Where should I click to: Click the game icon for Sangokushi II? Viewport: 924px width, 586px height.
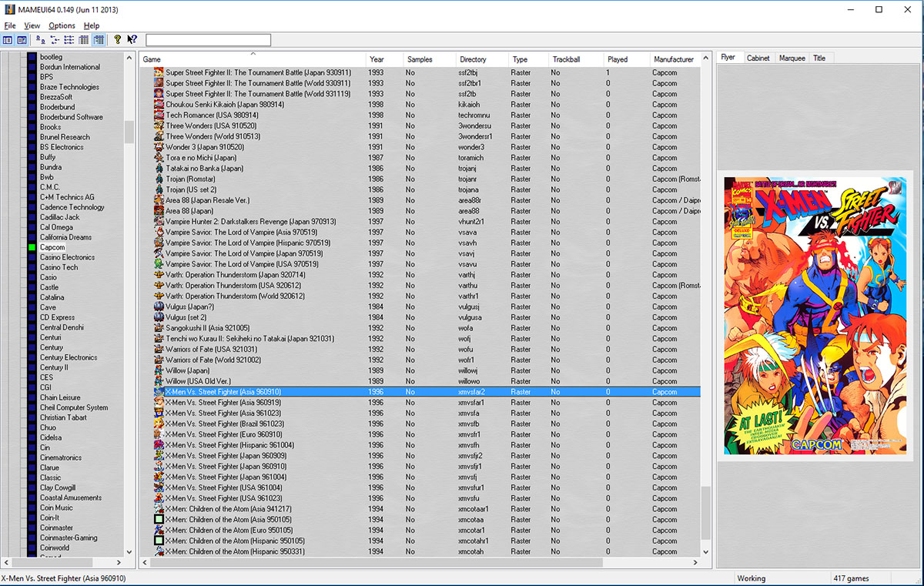[x=159, y=327]
